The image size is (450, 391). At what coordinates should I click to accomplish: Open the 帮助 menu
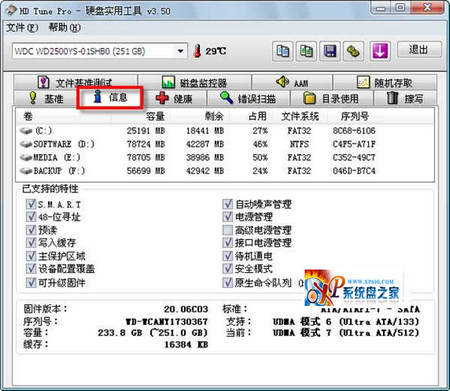pyautogui.click(x=65, y=28)
